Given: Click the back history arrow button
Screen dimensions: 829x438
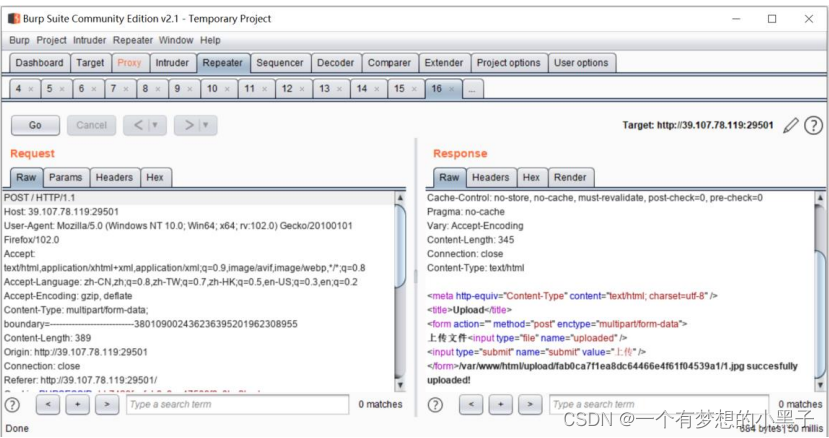Looking at the screenshot, I should point(138,125).
